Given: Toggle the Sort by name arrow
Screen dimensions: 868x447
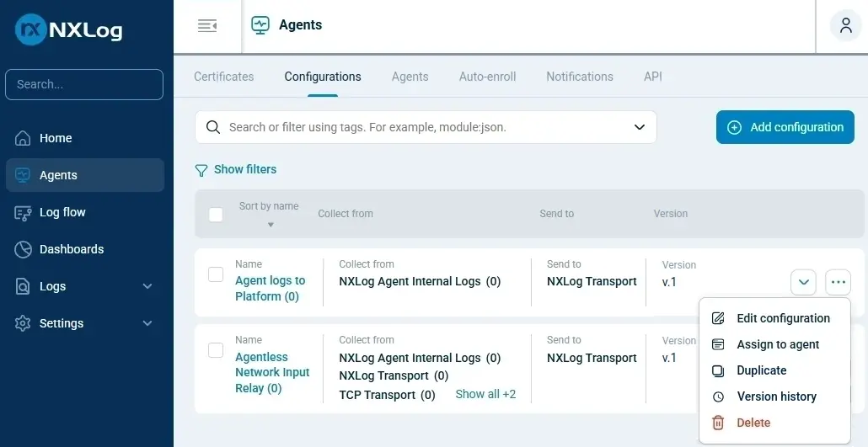Looking at the screenshot, I should (x=271, y=225).
